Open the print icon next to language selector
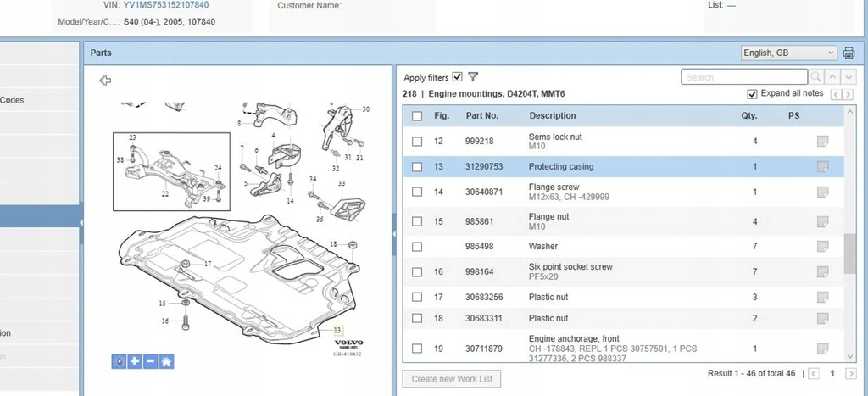Screen dimensions: 868x396 [849, 53]
